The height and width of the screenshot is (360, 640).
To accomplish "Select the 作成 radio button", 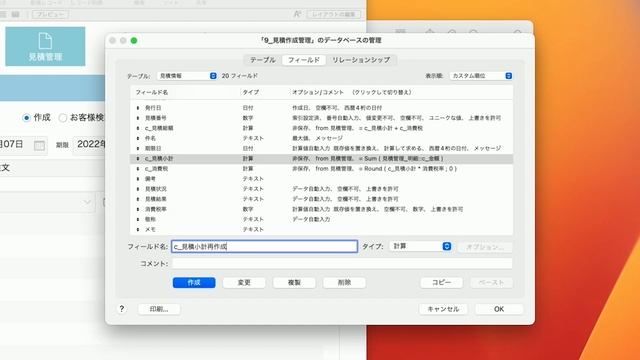I will pyautogui.click(x=27, y=118).
